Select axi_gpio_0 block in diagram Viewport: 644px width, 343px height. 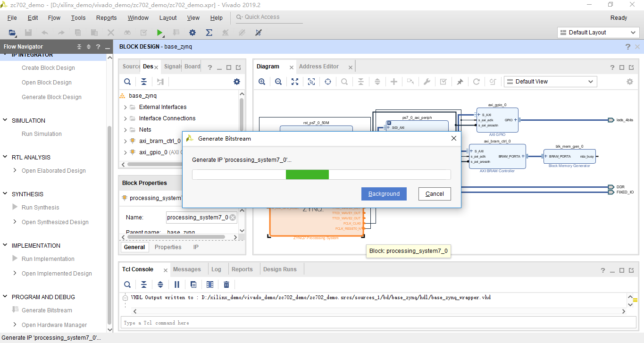[x=497, y=120]
